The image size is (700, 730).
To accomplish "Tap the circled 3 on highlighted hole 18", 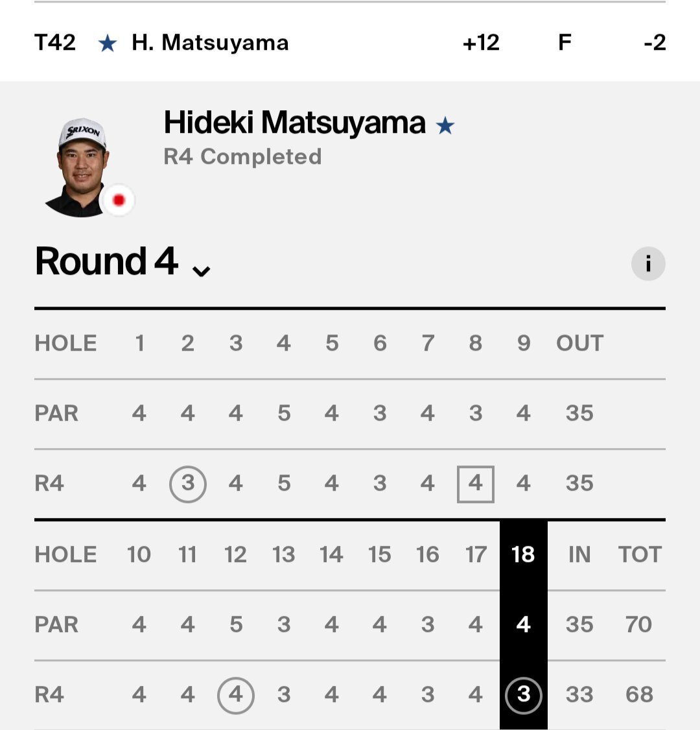I will click(x=523, y=695).
